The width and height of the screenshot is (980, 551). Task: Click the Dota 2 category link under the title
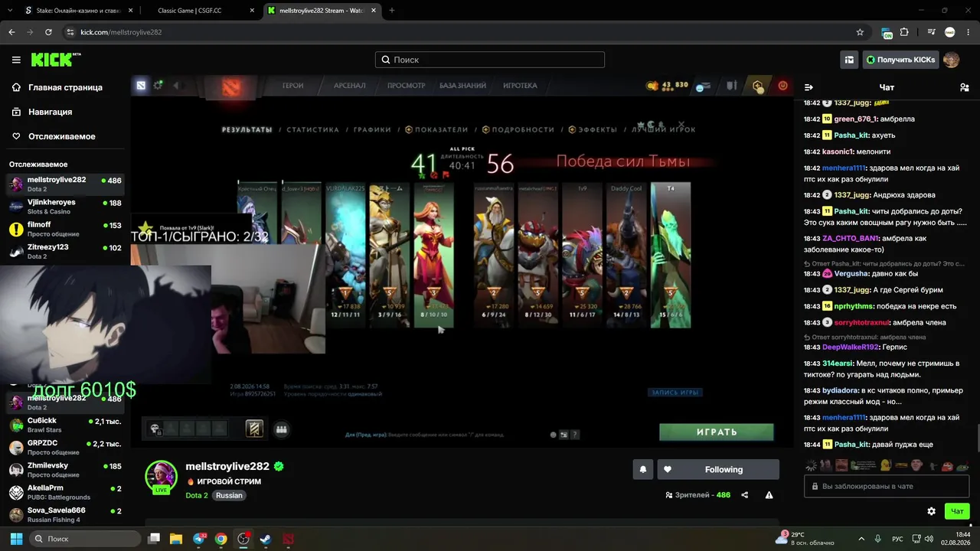click(197, 495)
